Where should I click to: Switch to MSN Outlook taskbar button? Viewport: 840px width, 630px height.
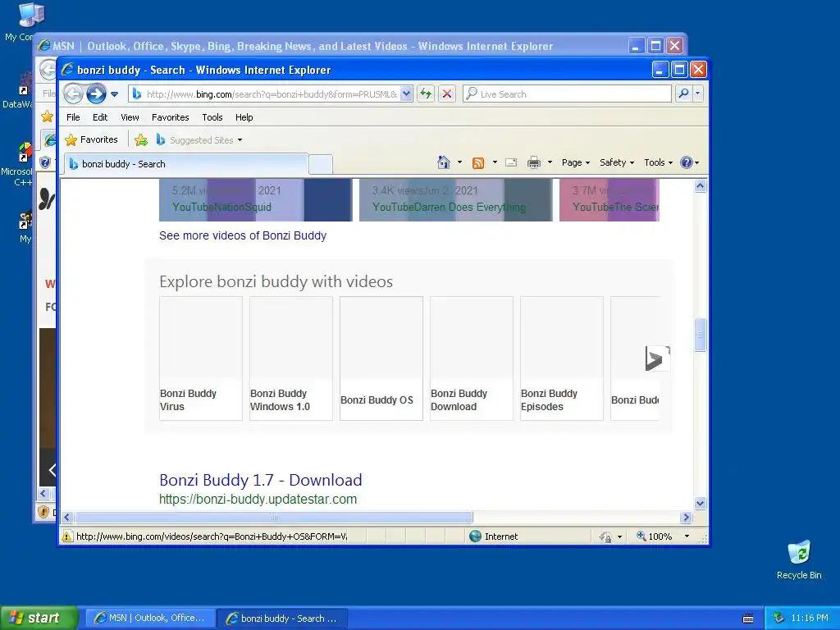point(151,619)
